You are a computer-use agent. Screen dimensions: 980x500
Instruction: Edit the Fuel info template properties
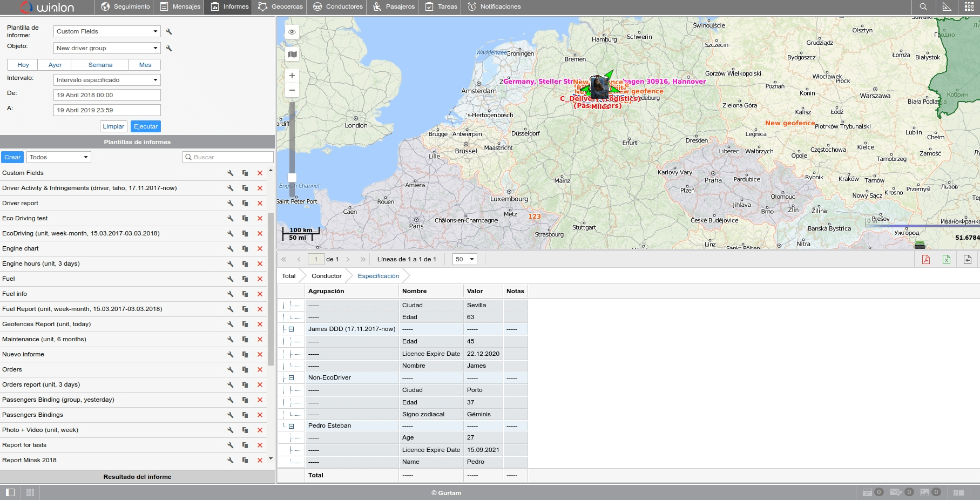231,294
